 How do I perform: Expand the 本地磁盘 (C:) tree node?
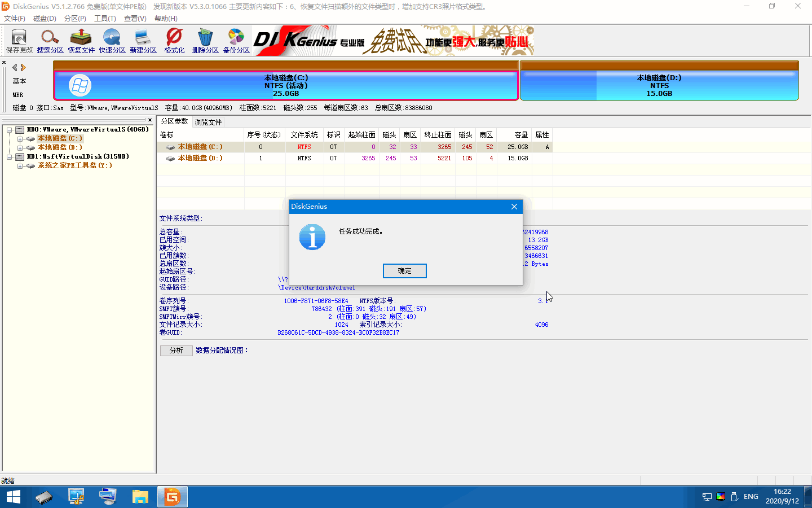(20, 139)
